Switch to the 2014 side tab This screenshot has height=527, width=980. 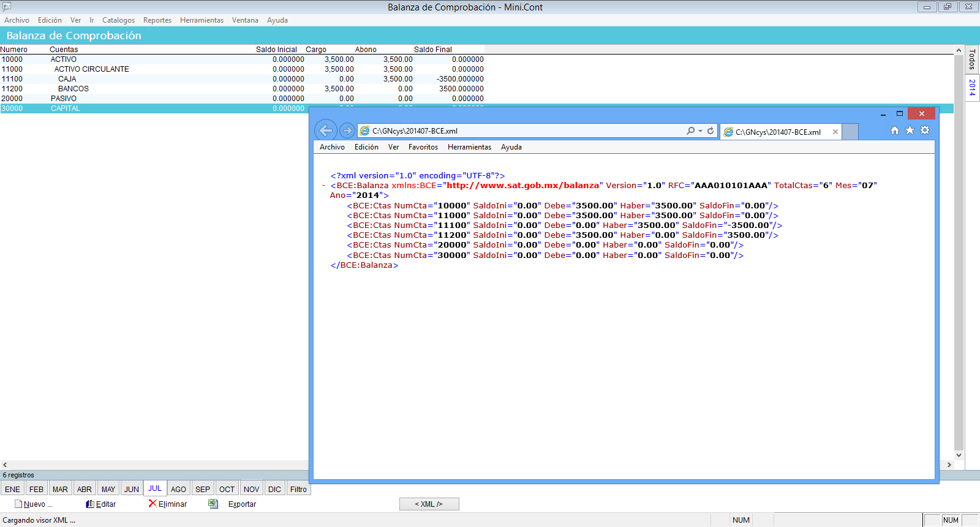tap(972, 87)
